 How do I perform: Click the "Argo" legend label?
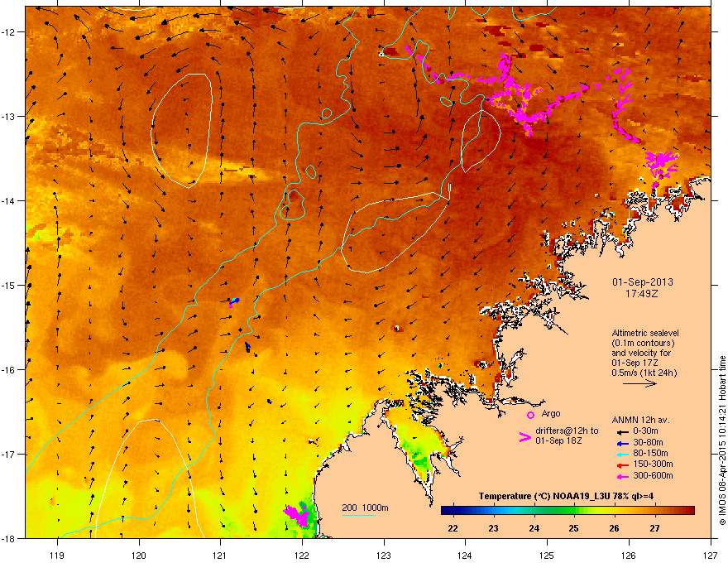pyautogui.click(x=551, y=413)
